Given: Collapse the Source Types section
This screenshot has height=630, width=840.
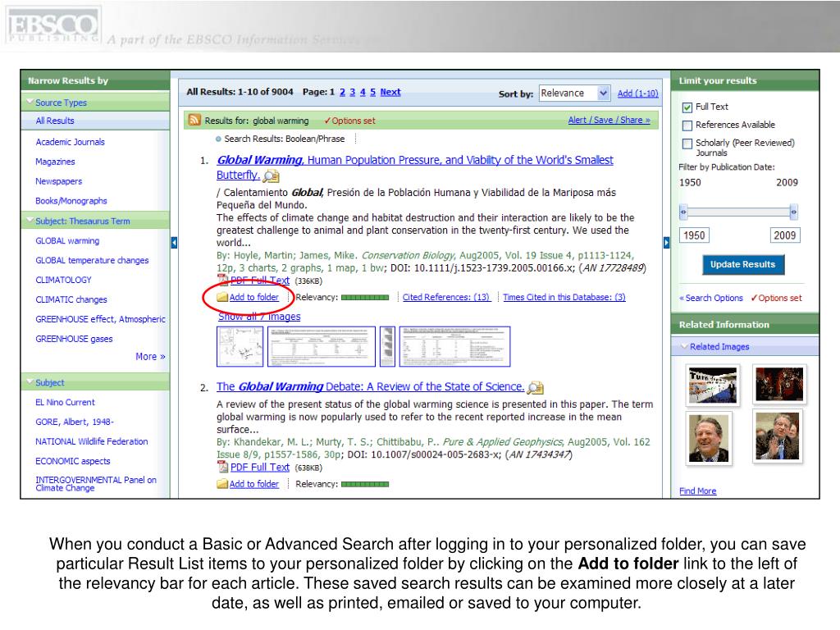Looking at the screenshot, I should [x=30, y=102].
